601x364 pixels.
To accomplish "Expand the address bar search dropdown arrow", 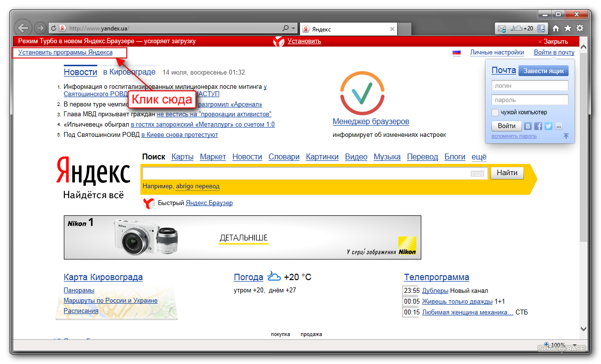I will pyautogui.click(x=294, y=28).
